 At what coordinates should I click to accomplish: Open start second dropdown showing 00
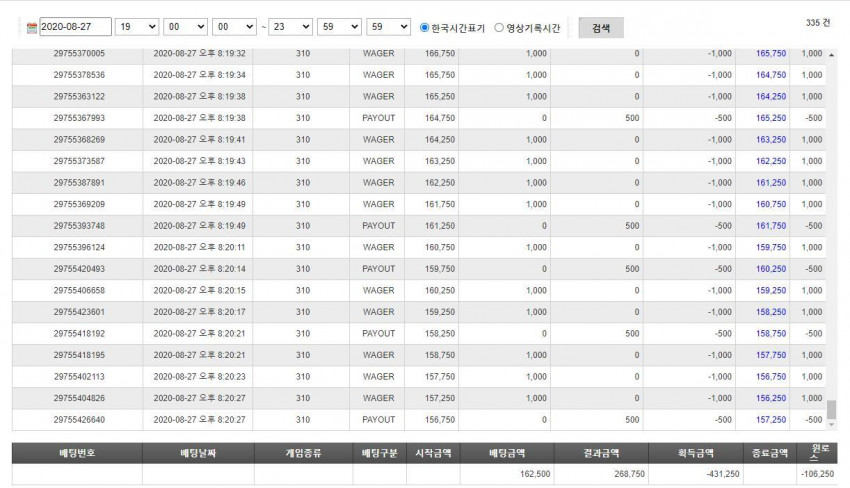pyautogui.click(x=234, y=27)
